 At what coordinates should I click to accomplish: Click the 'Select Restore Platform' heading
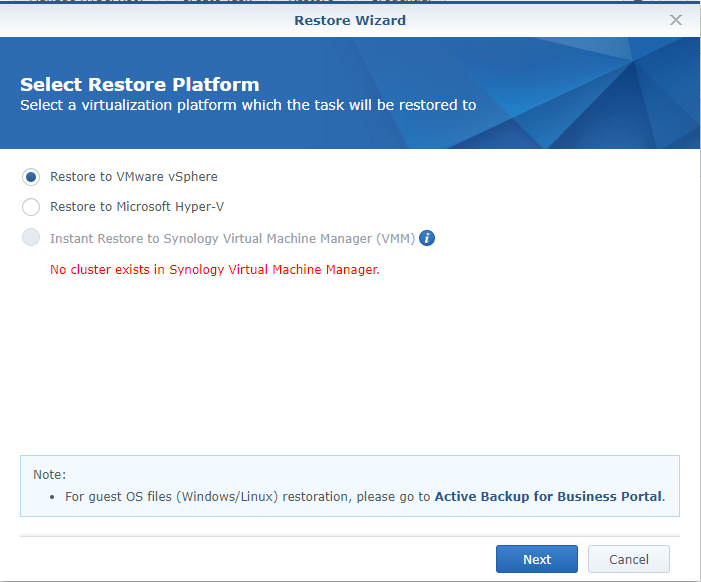point(139,85)
